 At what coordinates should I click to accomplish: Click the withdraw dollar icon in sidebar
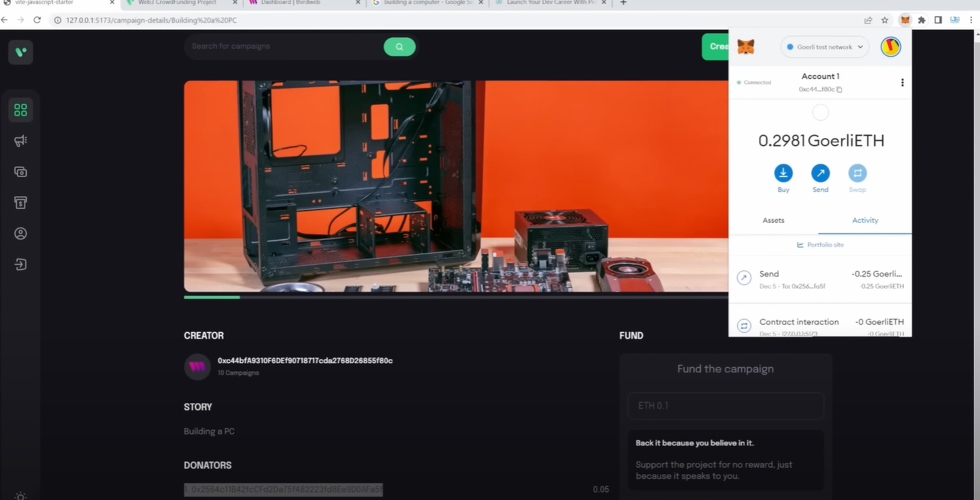[x=20, y=202]
